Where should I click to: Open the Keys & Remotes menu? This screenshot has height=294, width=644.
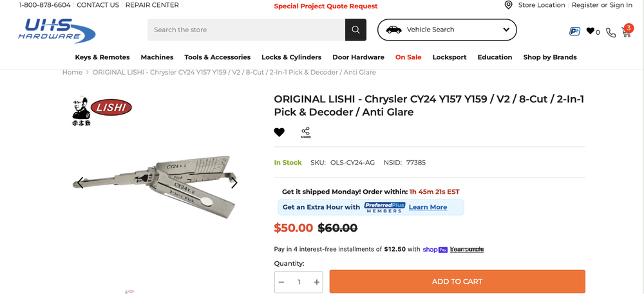pyautogui.click(x=102, y=57)
